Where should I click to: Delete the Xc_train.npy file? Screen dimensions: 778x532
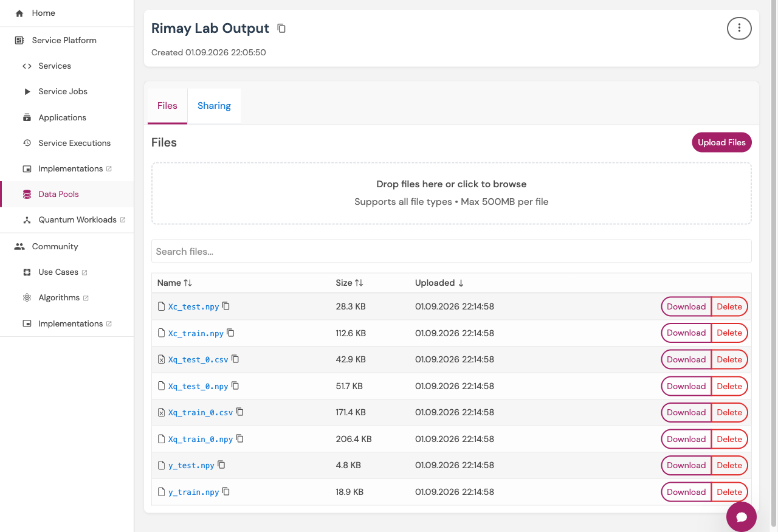(729, 333)
